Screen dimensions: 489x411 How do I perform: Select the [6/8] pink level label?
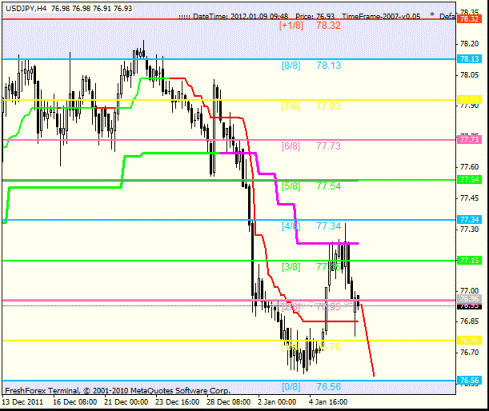[x=291, y=146]
